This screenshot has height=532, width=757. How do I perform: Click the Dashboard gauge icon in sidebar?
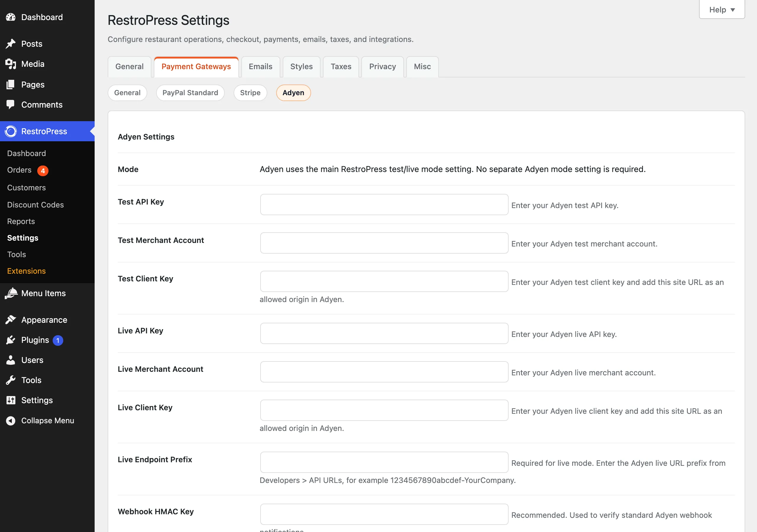click(x=11, y=17)
